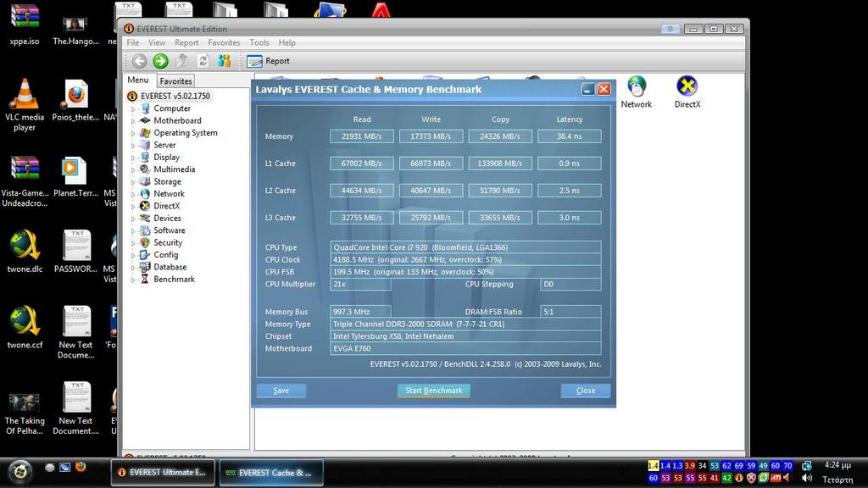
Task: Switch to EVEREST Cache & ... taskbar button
Action: (x=271, y=473)
